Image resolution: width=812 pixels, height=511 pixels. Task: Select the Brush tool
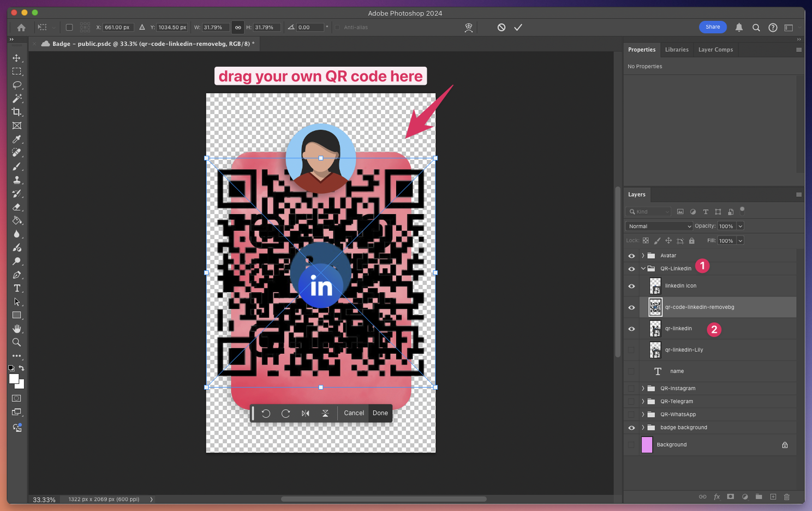[x=17, y=167]
